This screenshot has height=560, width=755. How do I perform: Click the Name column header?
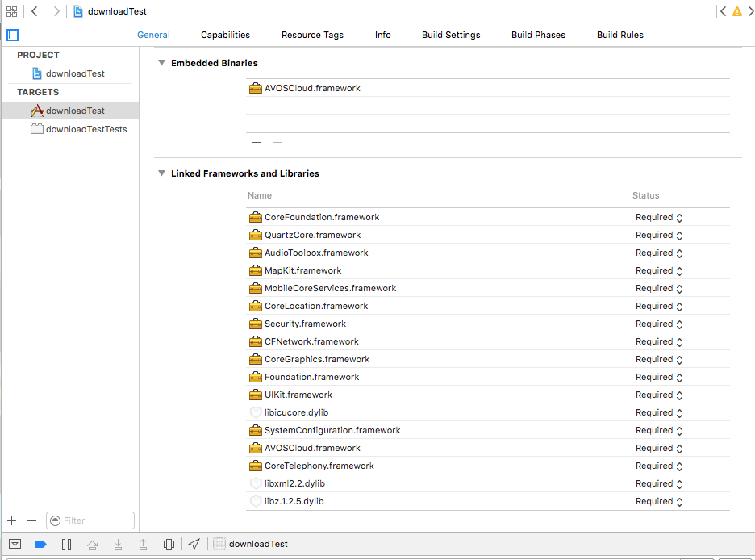[260, 195]
